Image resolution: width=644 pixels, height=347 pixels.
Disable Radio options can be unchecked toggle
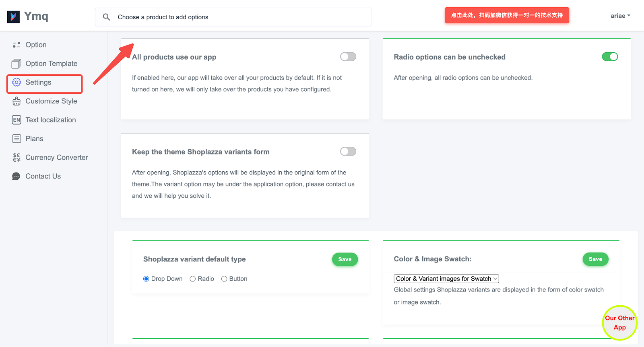(609, 57)
